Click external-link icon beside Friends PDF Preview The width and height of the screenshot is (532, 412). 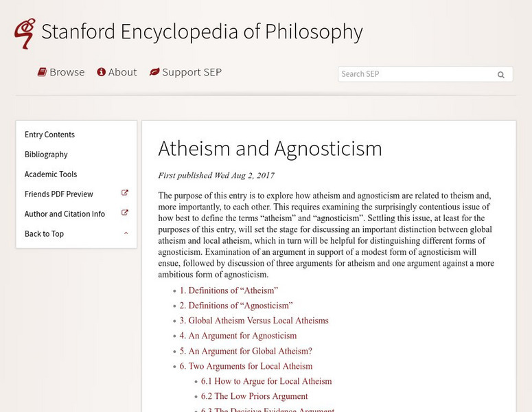pyautogui.click(x=125, y=193)
